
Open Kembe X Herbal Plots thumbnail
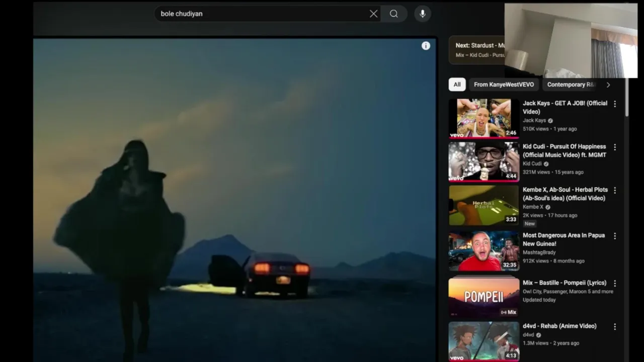(x=484, y=205)
